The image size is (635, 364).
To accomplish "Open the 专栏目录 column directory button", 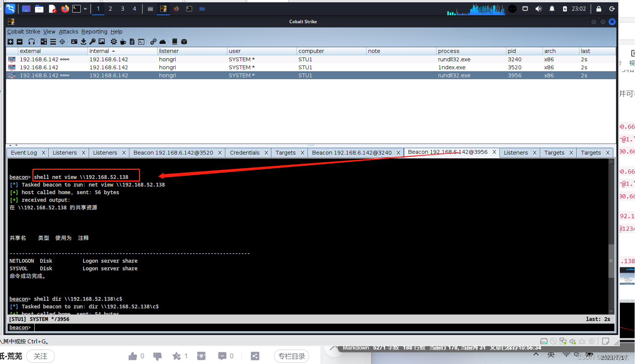I will (x=292, y=356).
